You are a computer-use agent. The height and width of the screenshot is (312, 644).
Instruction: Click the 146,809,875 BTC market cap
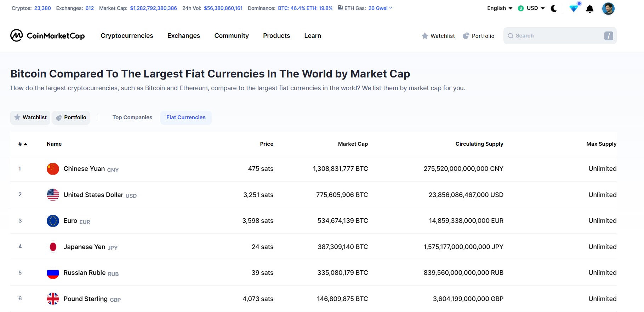point(342,299)
